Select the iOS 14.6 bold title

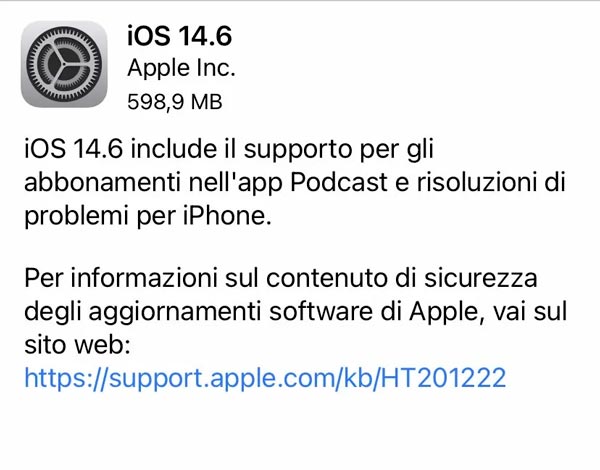tap(179, 36)
